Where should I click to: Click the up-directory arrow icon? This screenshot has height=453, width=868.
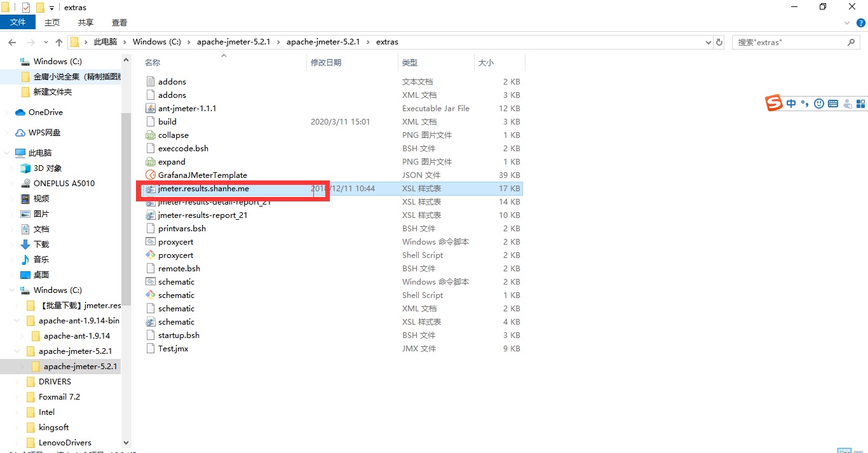click(x=59, y=42)
